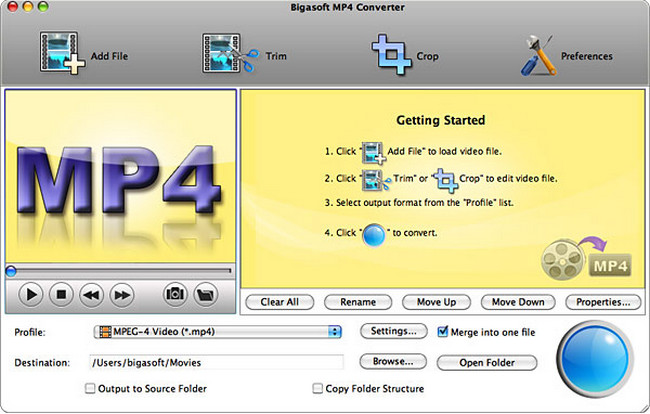Click the Open Folder button

(487, 362)
